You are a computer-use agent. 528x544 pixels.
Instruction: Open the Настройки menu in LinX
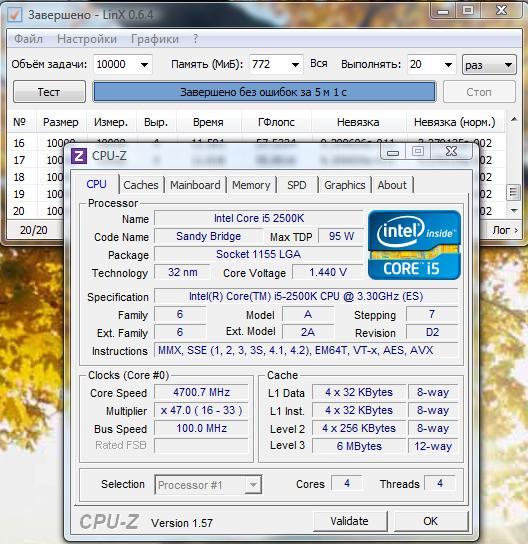tap(87, 39)
